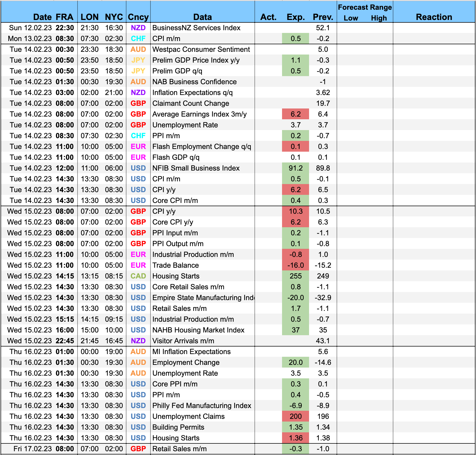Click previous value 43.1 for Visitor Arrivals
The image size is (476, 455).
(323, 341)
